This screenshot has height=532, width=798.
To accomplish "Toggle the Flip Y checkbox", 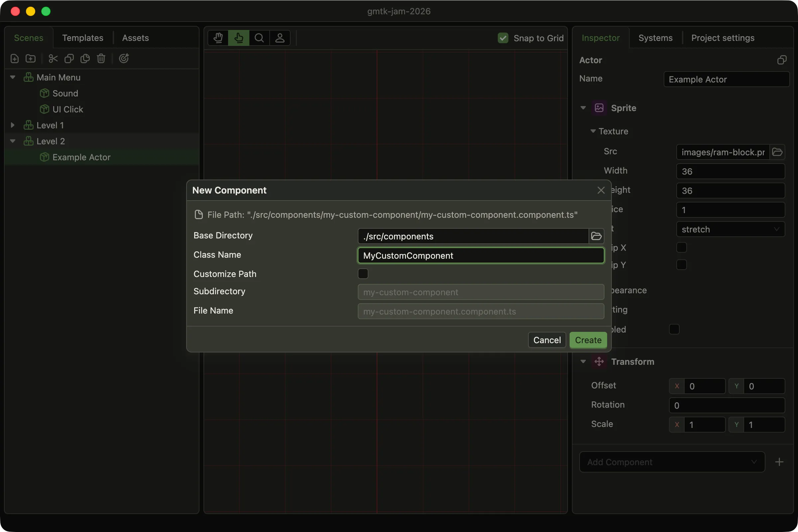I will [x=681, y=265].
